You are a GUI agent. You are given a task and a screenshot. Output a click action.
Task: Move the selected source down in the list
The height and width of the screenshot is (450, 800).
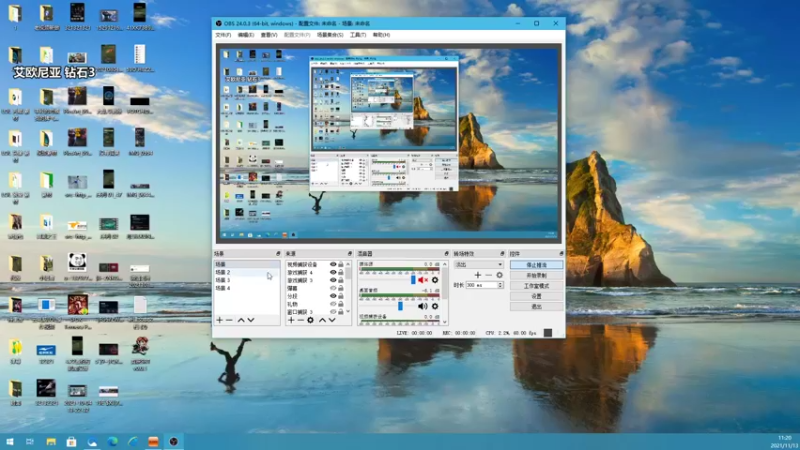[332, 320]
